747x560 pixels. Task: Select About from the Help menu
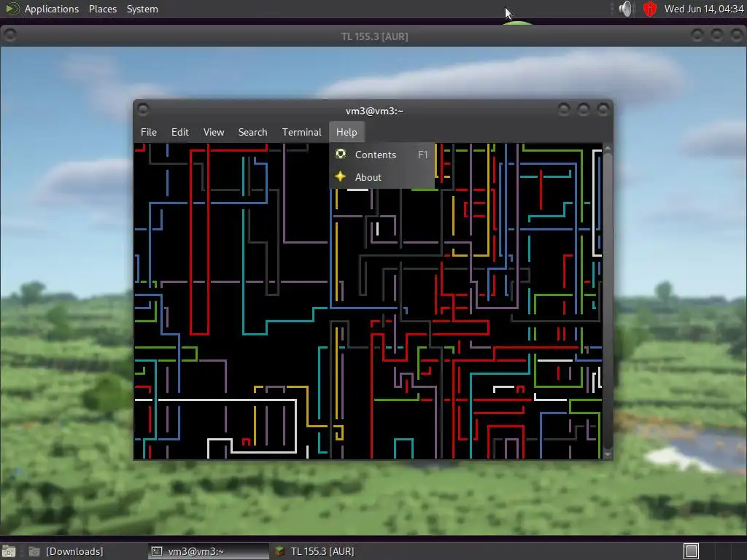382,177
